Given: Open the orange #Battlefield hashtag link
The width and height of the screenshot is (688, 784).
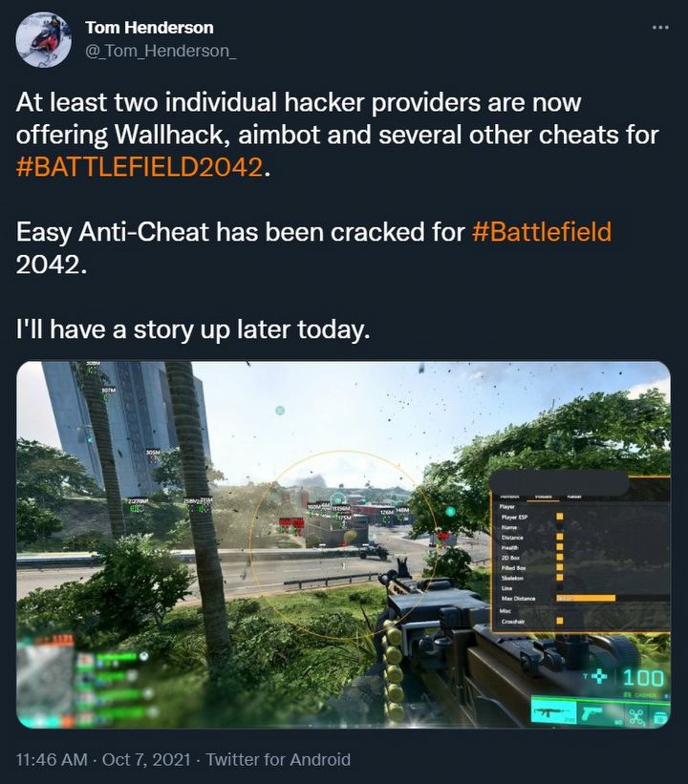Looking at the screenshot, I should [542, 231].
